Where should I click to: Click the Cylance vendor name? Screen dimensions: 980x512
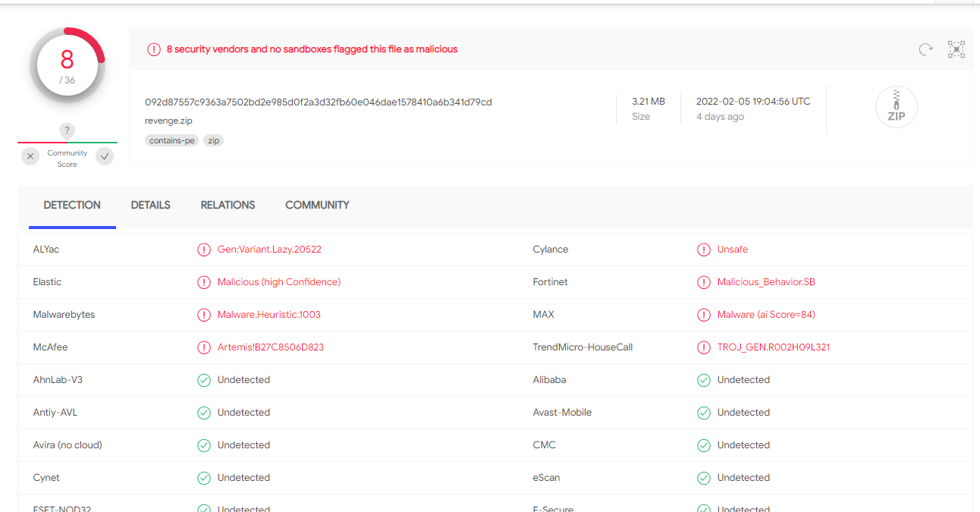pyautogui.click(x=551, y=250)
